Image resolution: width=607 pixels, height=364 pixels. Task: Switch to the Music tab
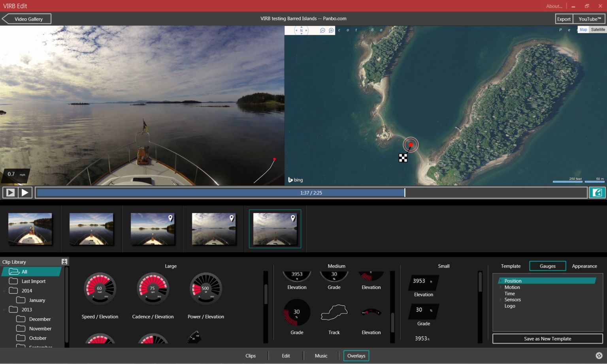pyautogui.click(x=321, y=356)
